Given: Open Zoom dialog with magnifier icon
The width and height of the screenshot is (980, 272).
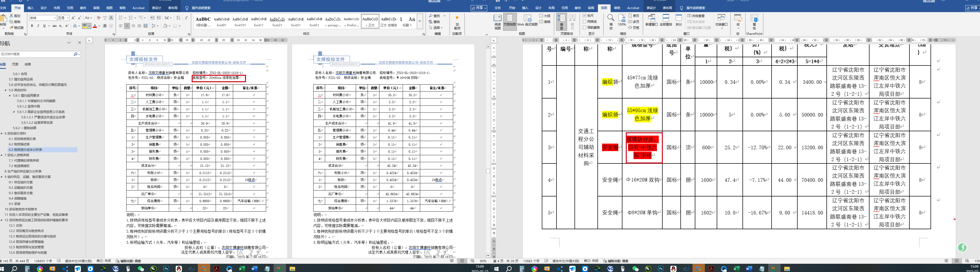Looking at the screenshot, I should click(x=611, y=22).
